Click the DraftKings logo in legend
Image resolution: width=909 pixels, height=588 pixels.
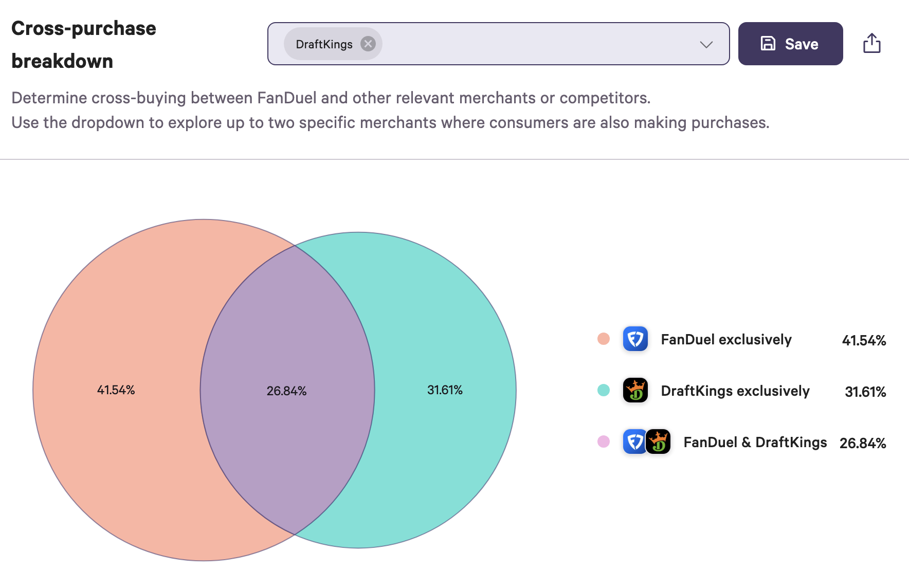pyautogui.click(x=635, y=391)
